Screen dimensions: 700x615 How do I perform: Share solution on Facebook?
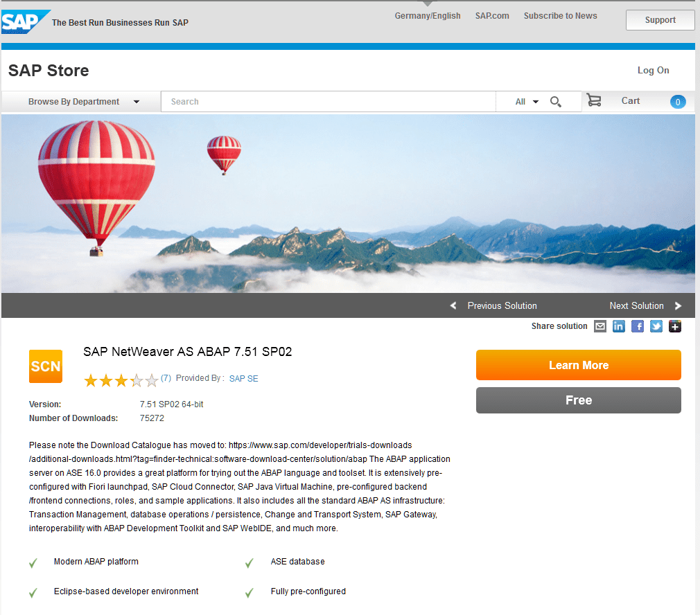point(638,326)
